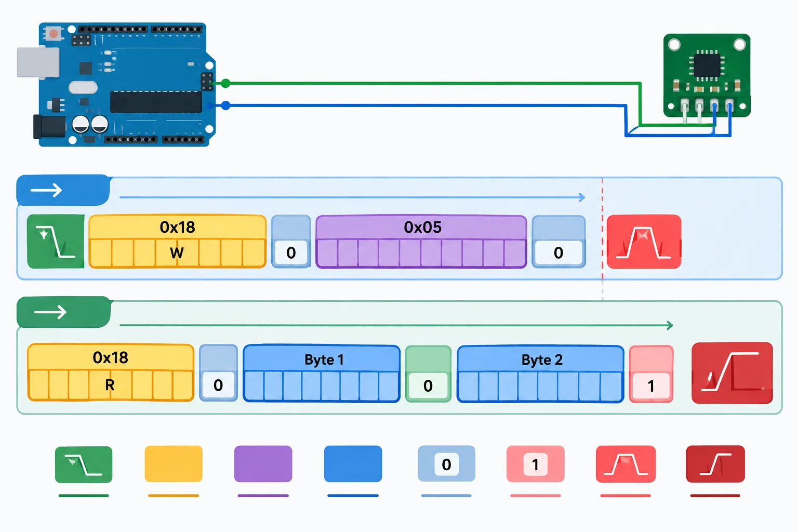Click the R bit letter
Viewport: 798px width, 532px height.
point(110,385)
